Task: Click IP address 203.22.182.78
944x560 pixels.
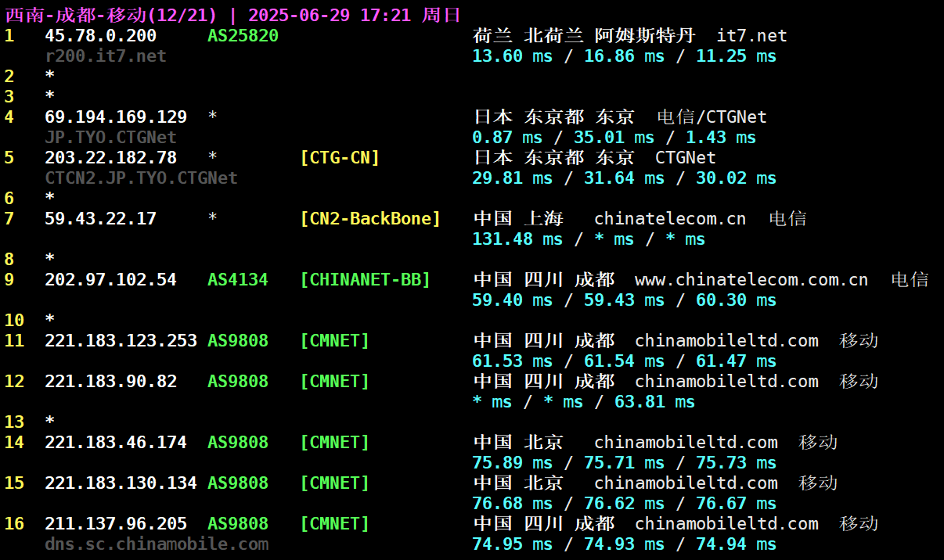Action: [x=110, y=158]
